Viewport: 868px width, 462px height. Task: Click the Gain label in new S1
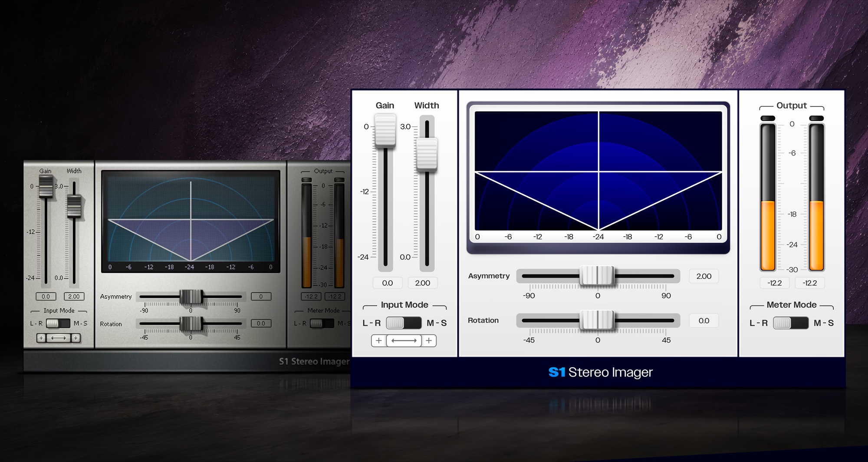(x=385, y=106)
